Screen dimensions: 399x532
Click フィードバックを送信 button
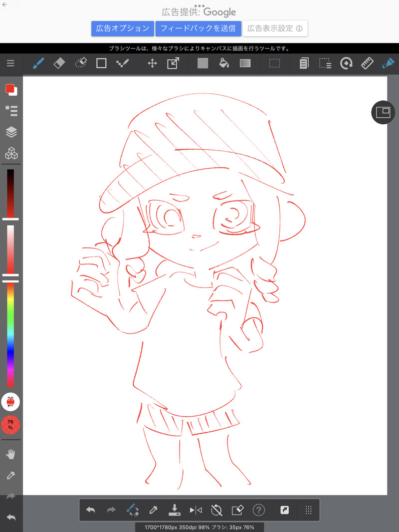pos(199,28)
